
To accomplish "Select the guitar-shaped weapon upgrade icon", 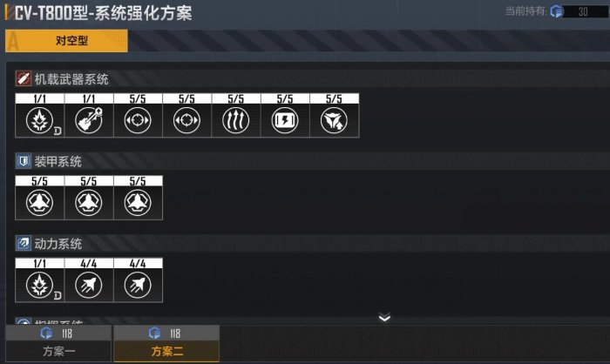I will click(89, 120).
